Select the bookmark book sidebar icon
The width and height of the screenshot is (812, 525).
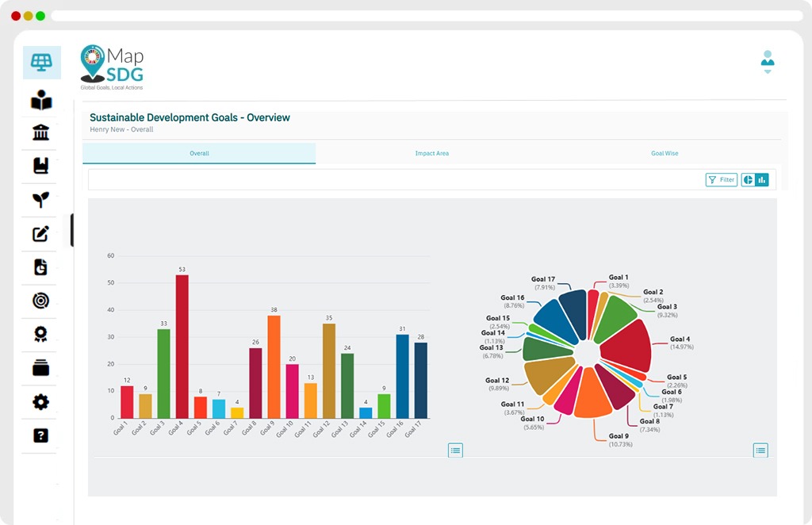[x=41, y=166]
